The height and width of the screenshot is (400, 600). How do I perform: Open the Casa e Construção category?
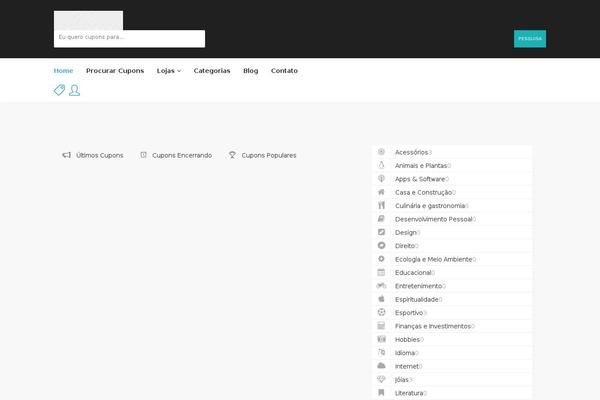click(424, 193)
